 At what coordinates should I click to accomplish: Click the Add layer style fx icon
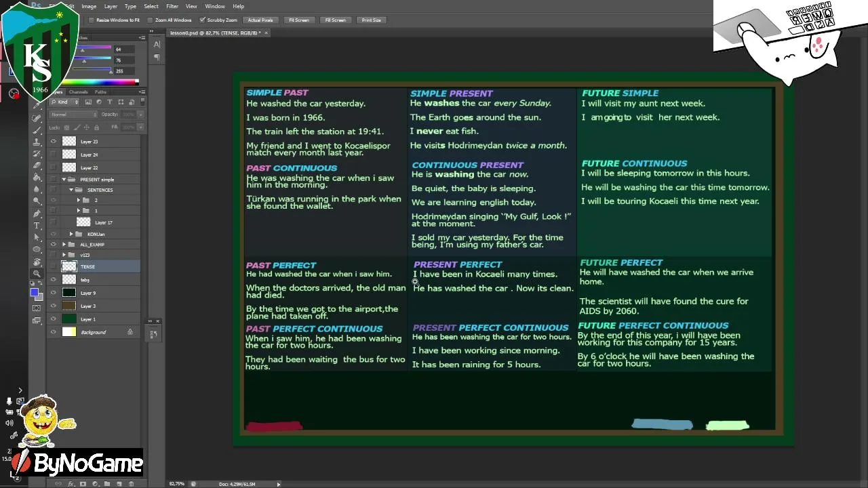(71, 484)
